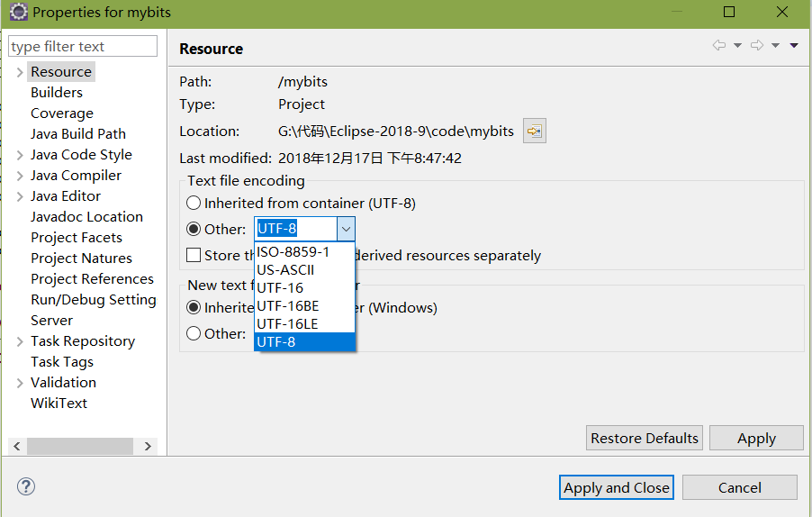Open the help question mark icon
The width and height of the screenshot is (812, 517).
26,486
